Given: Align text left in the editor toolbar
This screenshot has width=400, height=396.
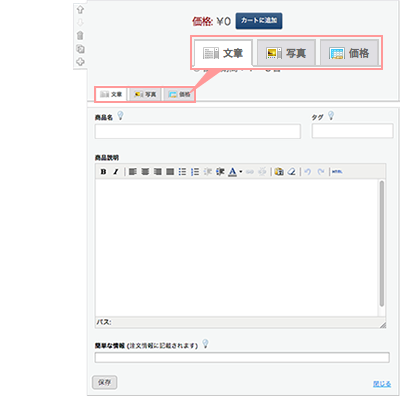Looking at the screenshot, I should click(x=133, y=172).
